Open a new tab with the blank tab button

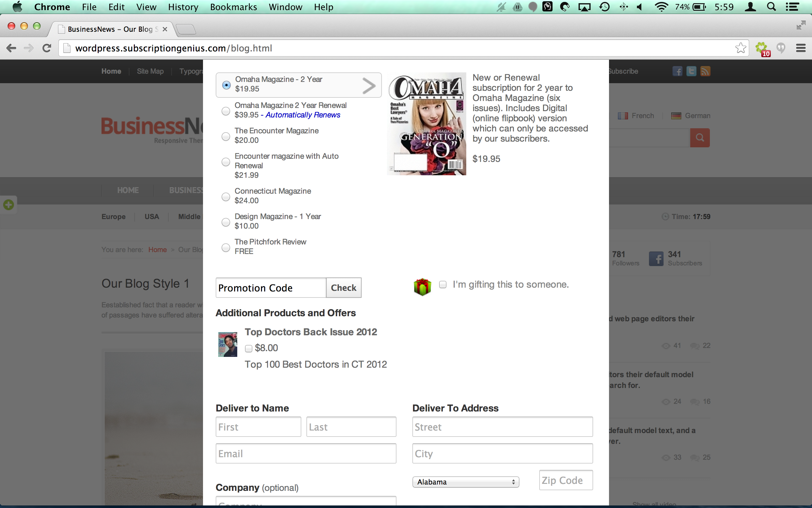(186, 29)
